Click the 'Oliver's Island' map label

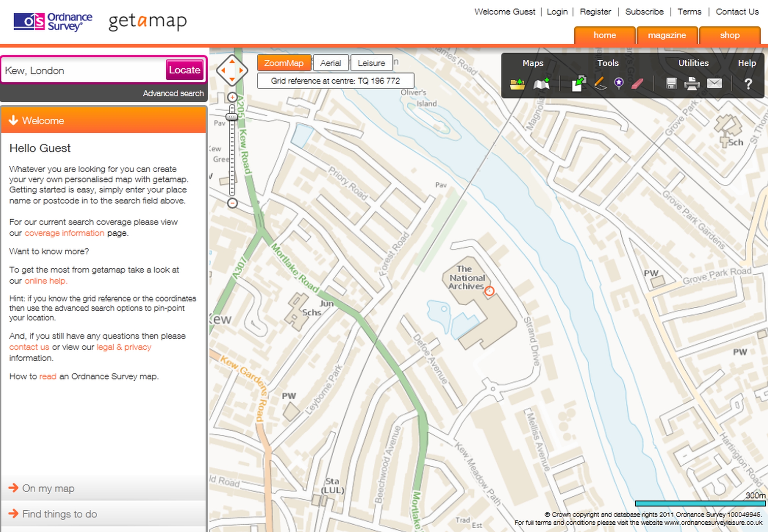tap(419, 98)
